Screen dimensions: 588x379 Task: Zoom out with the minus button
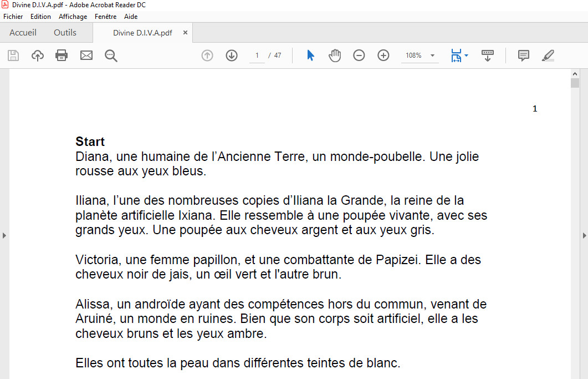(x=359, y=55)
